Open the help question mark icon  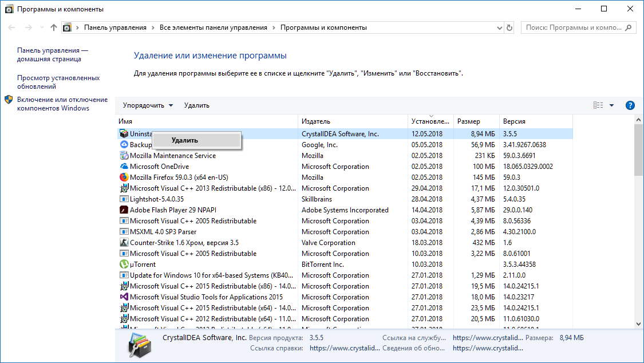click(630, 105)
